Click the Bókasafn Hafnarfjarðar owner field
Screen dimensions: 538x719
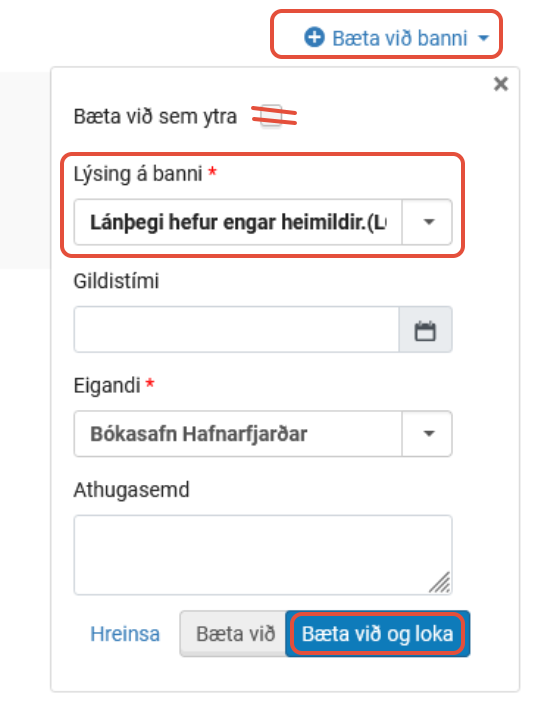coord(238,434)
